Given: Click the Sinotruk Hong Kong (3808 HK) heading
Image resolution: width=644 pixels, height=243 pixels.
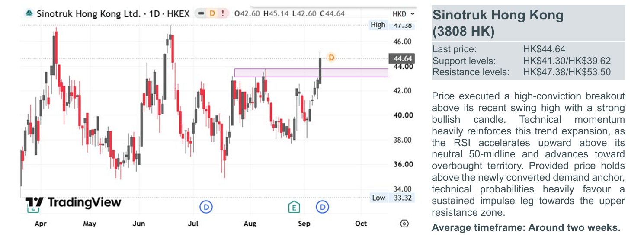Looking at the screenshot, I should point(498,23).
